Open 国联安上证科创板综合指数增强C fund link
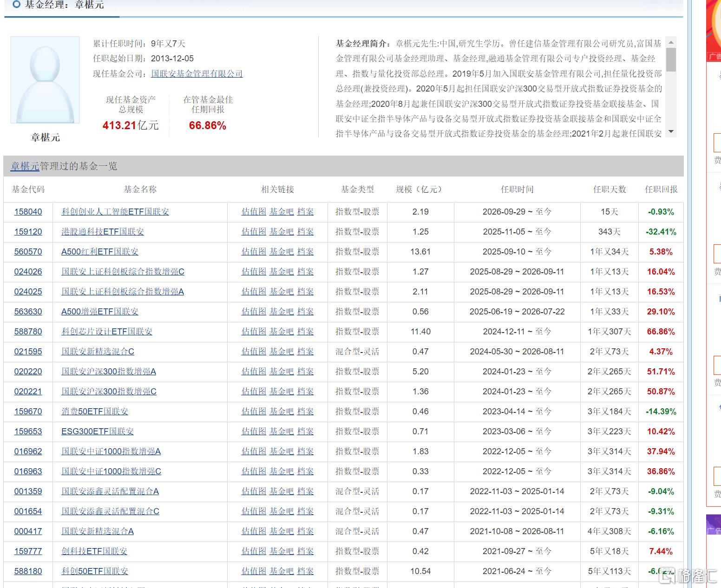This screenshot has height=588, width=721. 123,272
